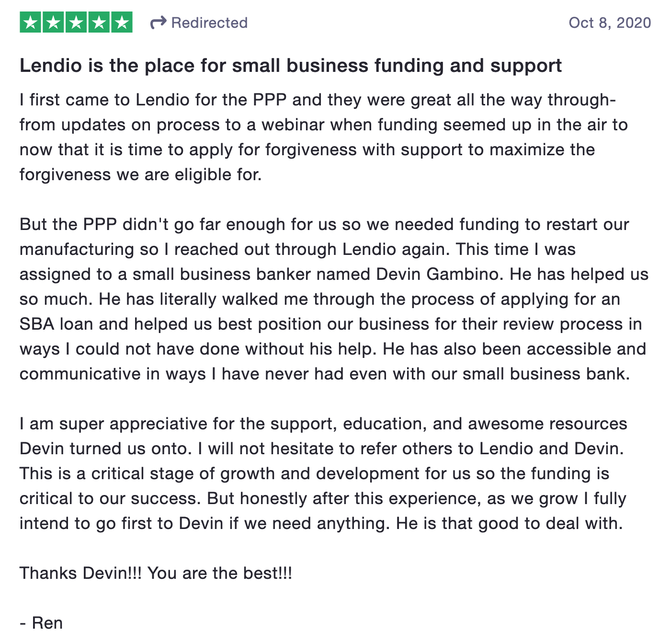Image resolution: width=659 pixels, height=644 pixels.
Task: Select the third star in the rating
Action: pyautogui.click(x=76, y=23)
